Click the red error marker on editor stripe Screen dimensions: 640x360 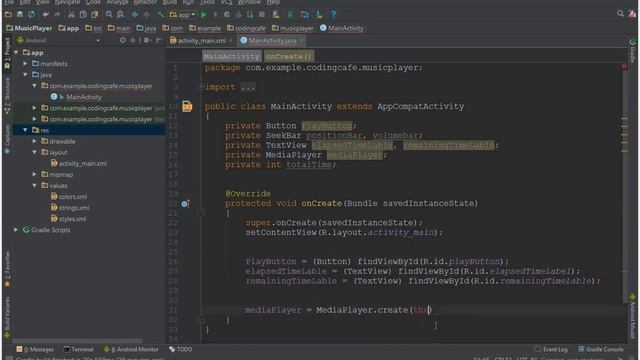click(624, 66)
